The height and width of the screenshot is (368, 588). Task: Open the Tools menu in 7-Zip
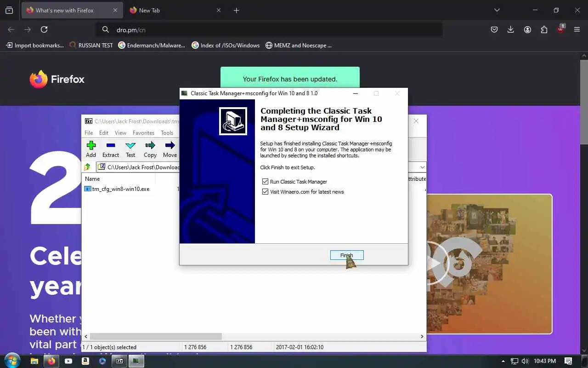167,133
